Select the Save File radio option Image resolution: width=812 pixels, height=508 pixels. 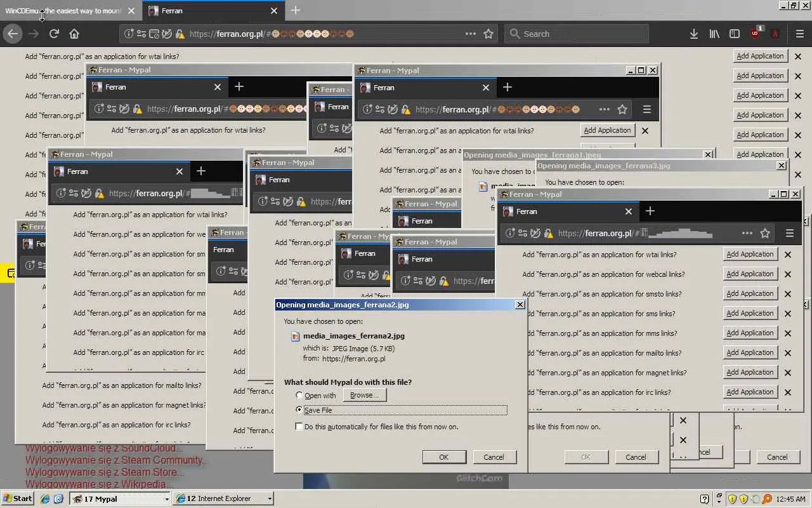coord(299,410)
